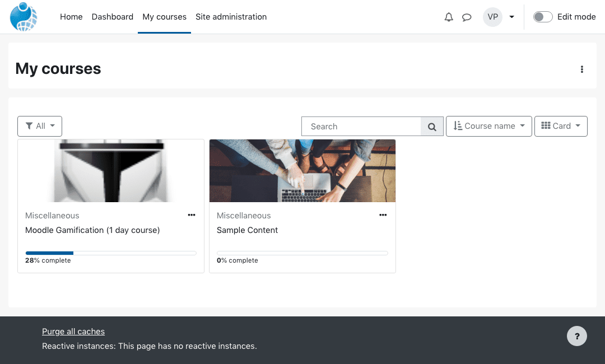Open the All filter dropdown
Screen dimensions: 605x364
coord(40,126)
